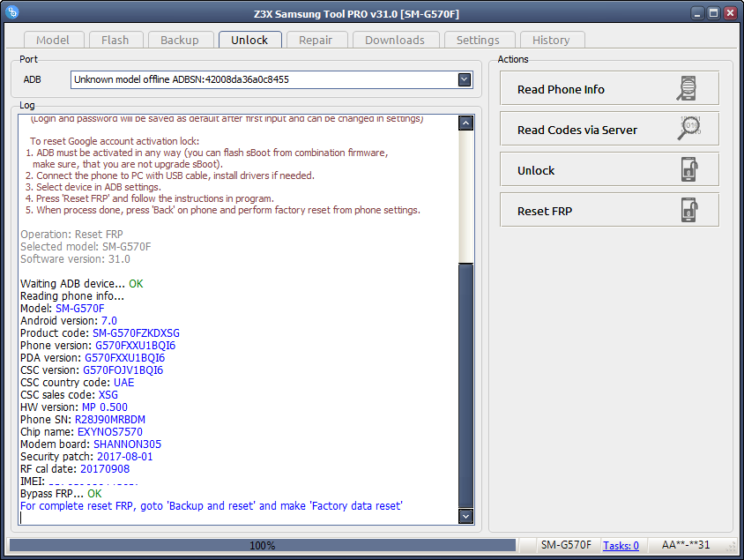The image size is (744, 560).
Task: Click the 100% progress bar
Action: click(263, 545)
